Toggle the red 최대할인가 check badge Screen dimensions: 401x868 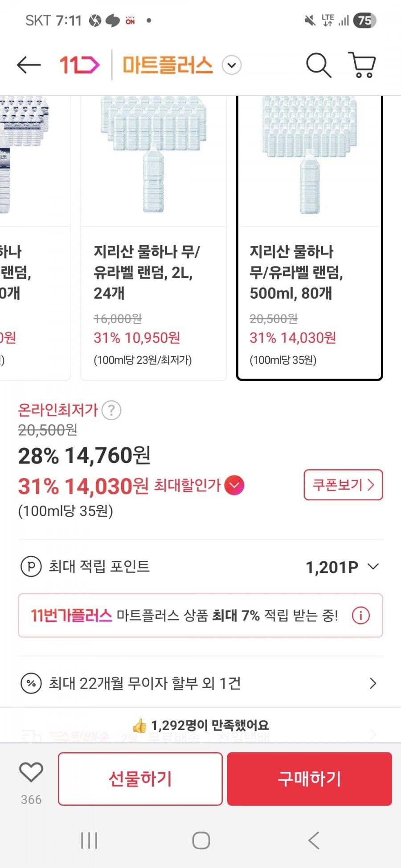234,485
